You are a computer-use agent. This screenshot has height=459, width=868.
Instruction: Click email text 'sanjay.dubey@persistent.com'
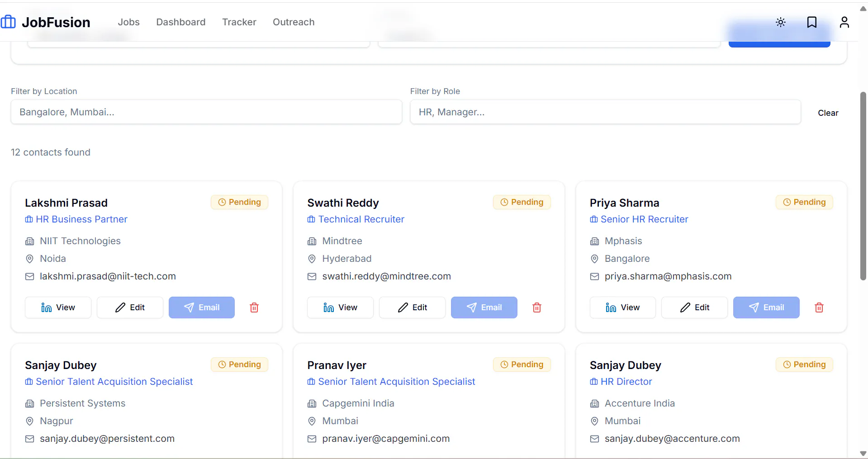(x=107, y=439)
